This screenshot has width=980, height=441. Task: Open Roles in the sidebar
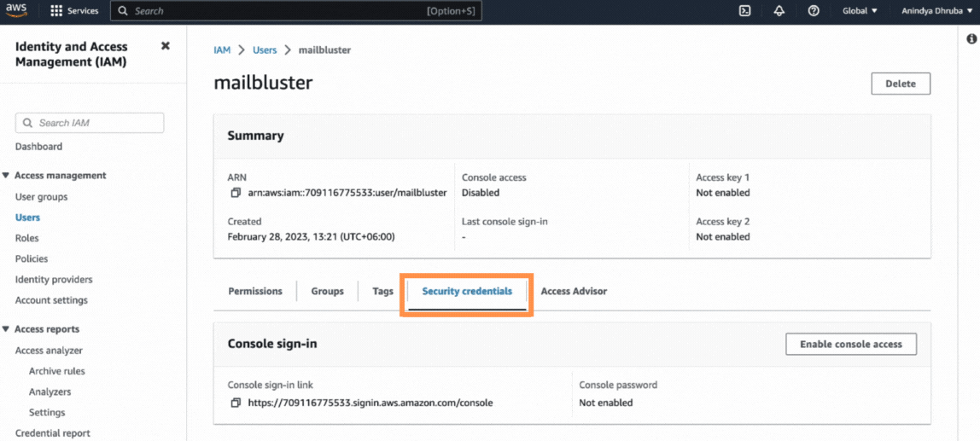coord(26,238)
